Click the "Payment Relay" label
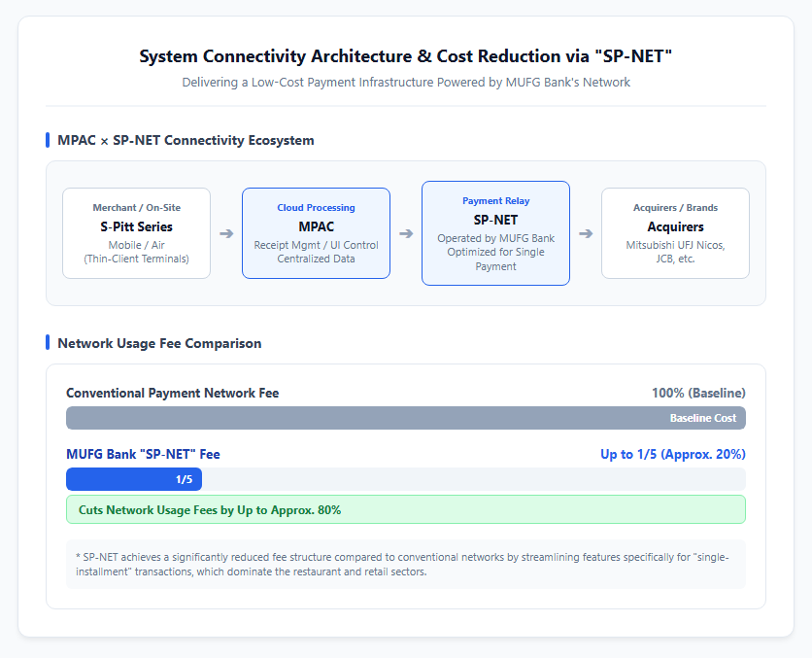 (x=495, y=201)
